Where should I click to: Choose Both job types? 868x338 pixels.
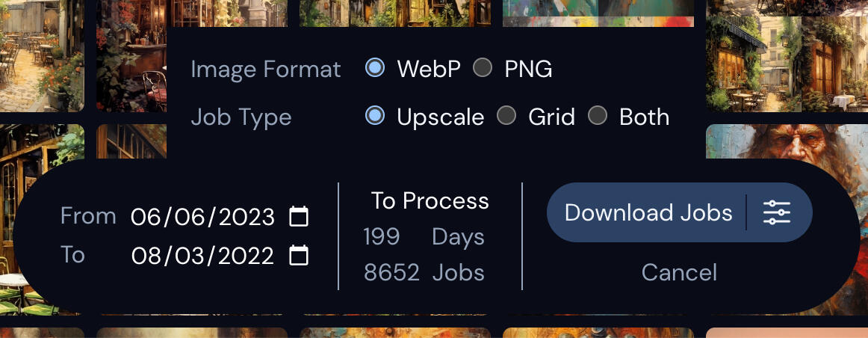pyautogui.click(x=598, y=116)
